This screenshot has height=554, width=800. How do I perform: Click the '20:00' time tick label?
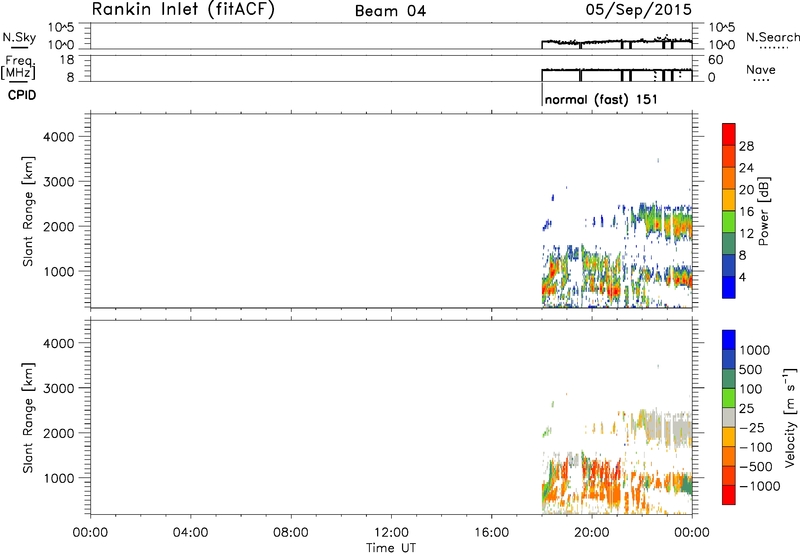tap(592, 533)
